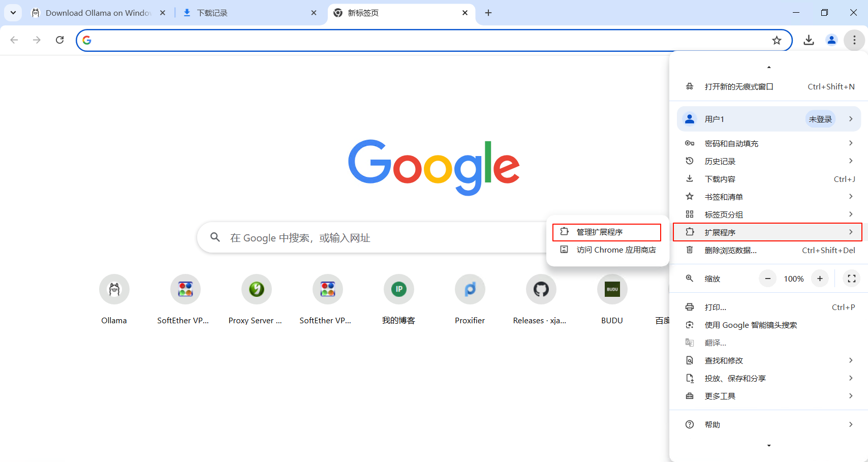The image size is (868, 462).
Task: Click the 未登录 sign-in status badge
Action: pos(820,119)
